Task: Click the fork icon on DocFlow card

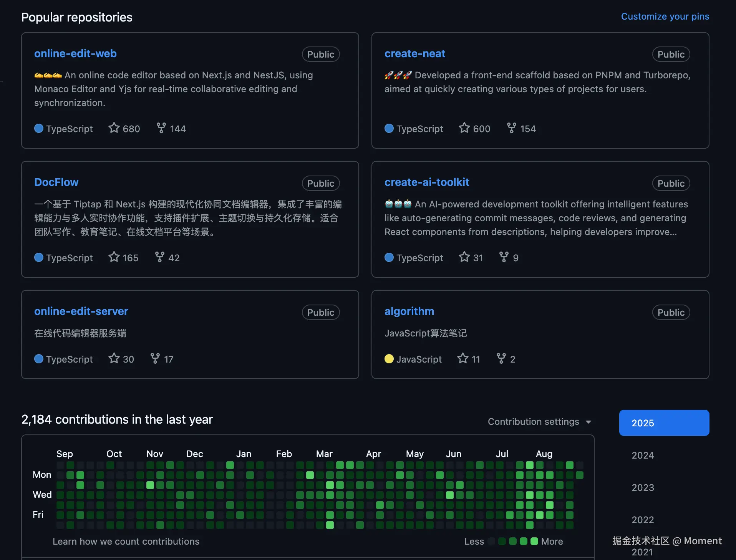Action: coord(160,257)
